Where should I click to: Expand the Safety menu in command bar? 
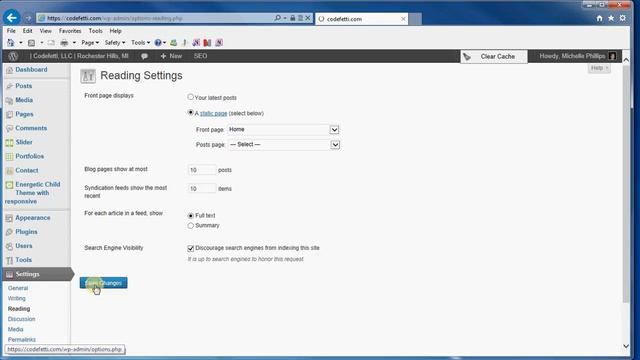115,42
